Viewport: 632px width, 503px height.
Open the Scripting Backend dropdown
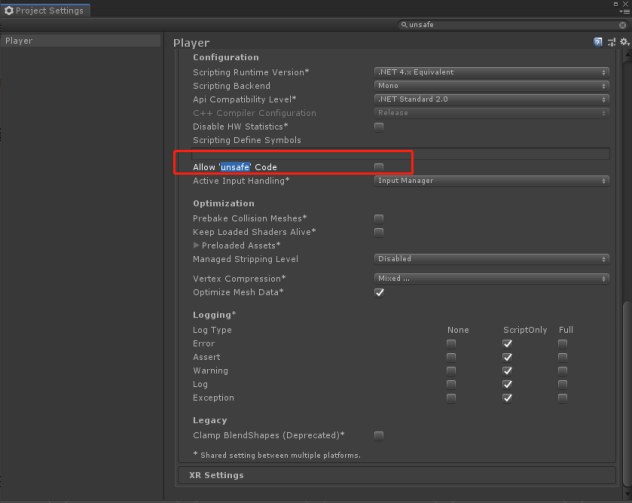tap(491, 86)
